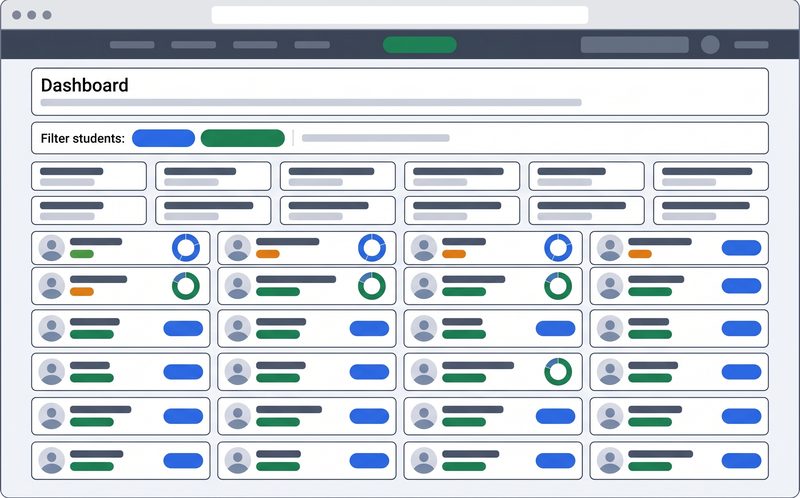Click the orange tag on the second-row first student card
This screenshot has height=498, width=800.
tap(82, 292)
